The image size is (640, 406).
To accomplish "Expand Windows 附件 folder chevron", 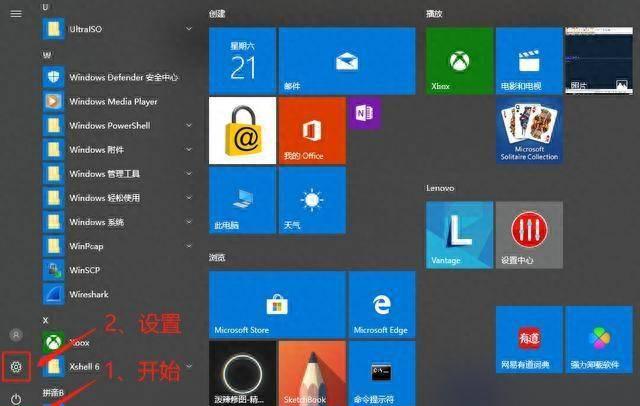I will (x=189, y=150).
